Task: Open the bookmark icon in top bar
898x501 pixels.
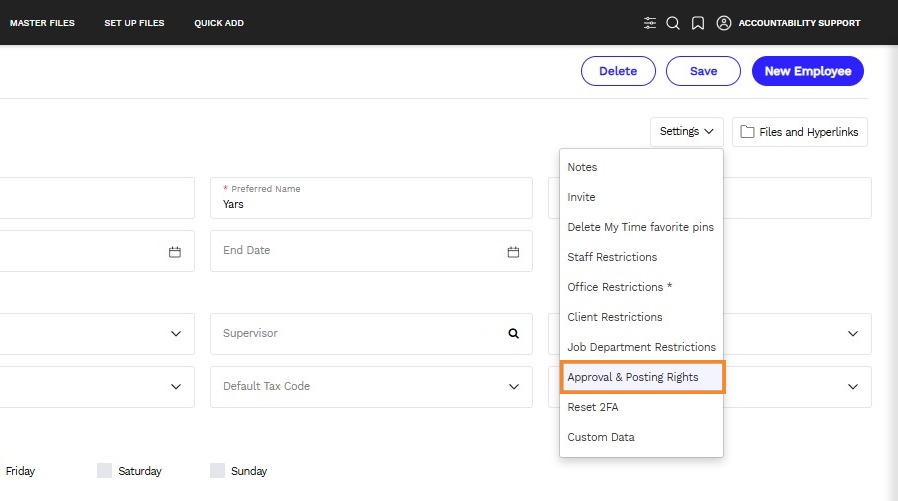Action: point(698,23)
